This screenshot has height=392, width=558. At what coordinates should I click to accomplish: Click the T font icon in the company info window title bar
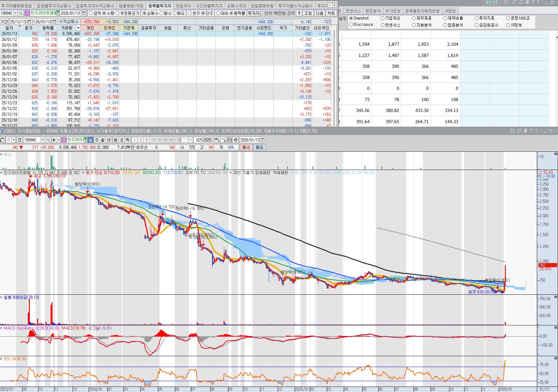pyautogui.click(x=533, y=2)
